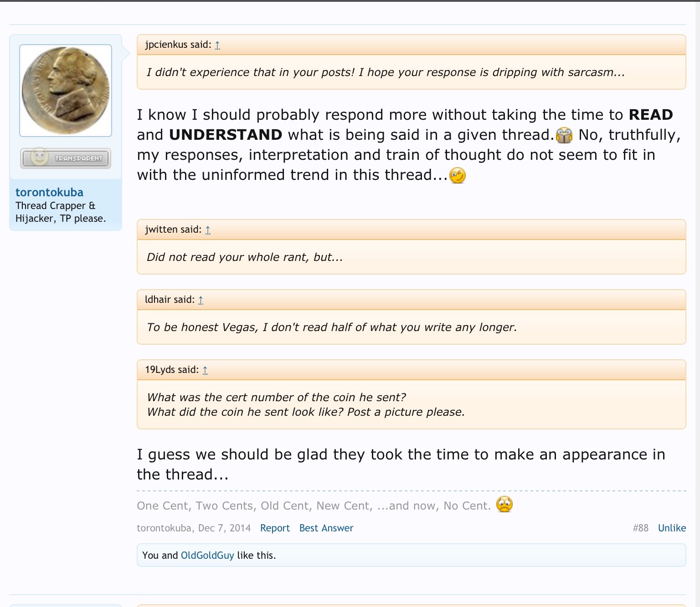Click the Transparent smiley badge

click(66, 158)
